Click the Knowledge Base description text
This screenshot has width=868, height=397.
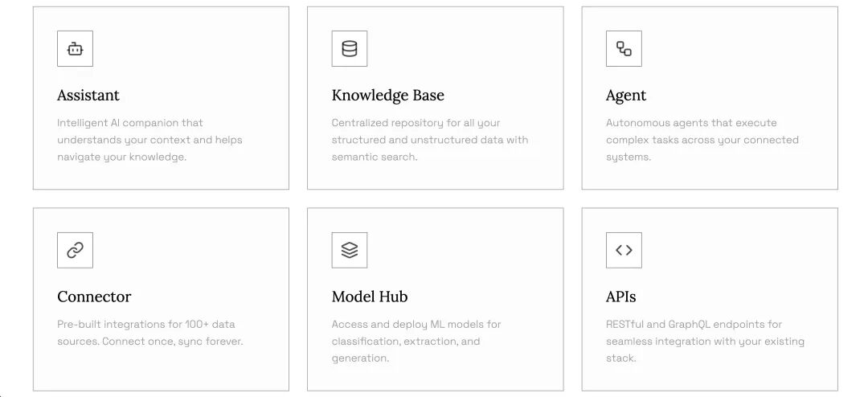[x=429, y=140]
